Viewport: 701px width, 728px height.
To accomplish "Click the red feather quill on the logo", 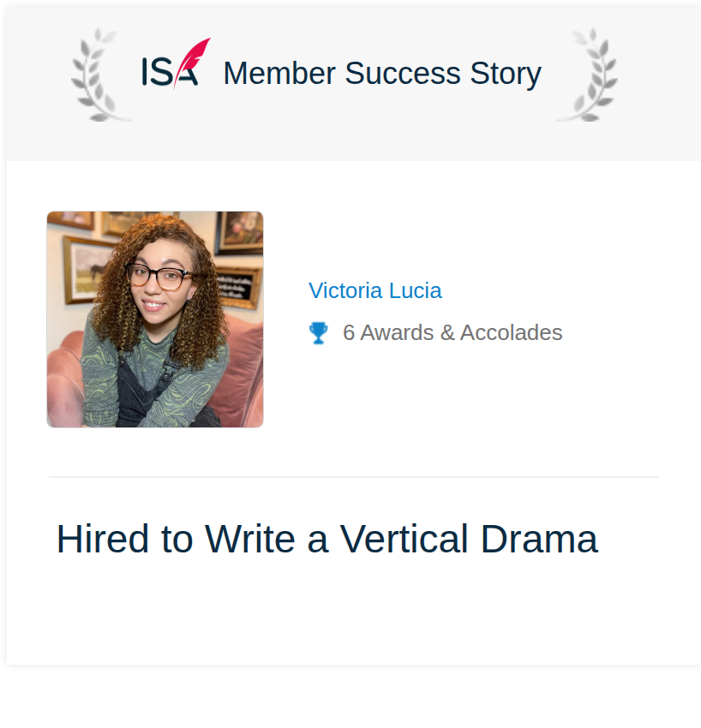I will pyautogui.click(x=193, y=60).
